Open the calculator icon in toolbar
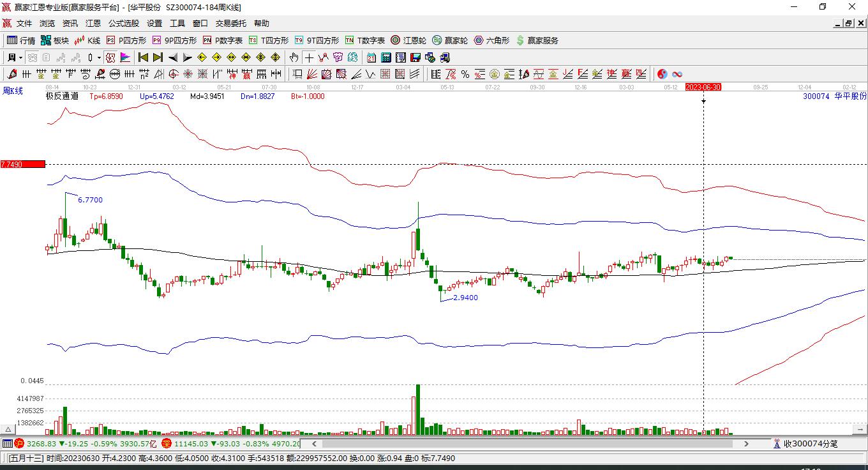This screenshot has width=868, height=470. point(385,57)
